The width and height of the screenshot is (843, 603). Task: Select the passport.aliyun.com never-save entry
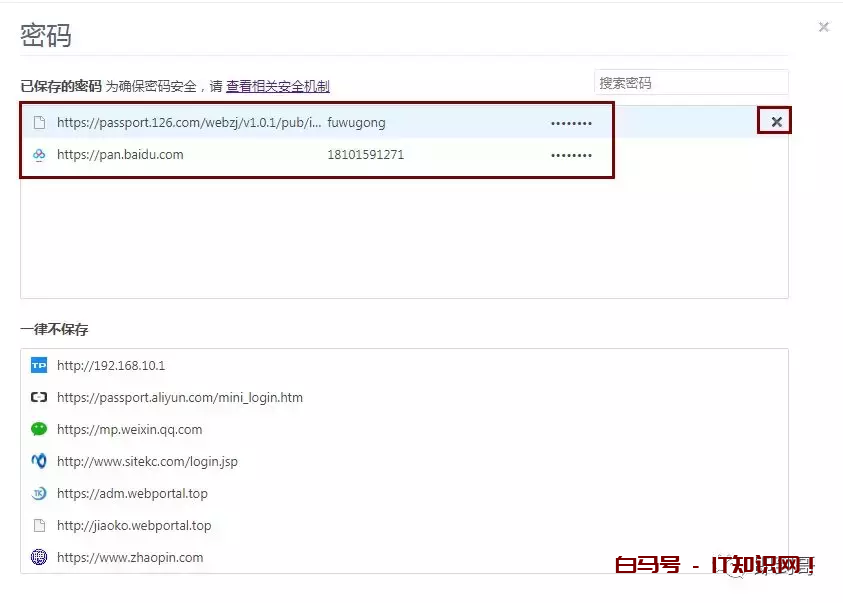tap(180, 398)
